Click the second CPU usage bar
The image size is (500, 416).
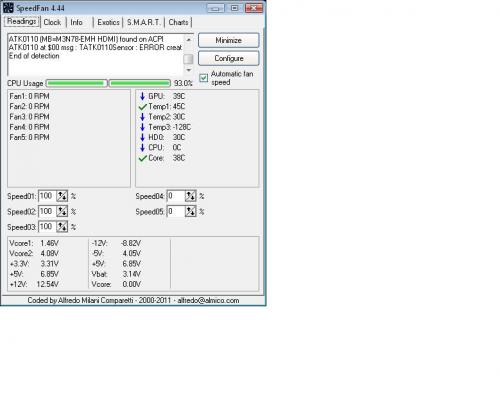pos(140,83)
